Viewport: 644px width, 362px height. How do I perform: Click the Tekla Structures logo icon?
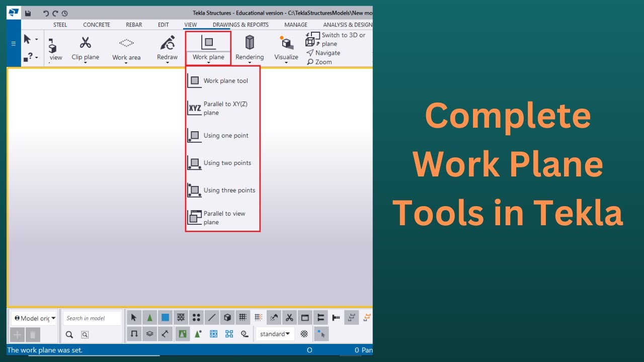click(14, 13)
